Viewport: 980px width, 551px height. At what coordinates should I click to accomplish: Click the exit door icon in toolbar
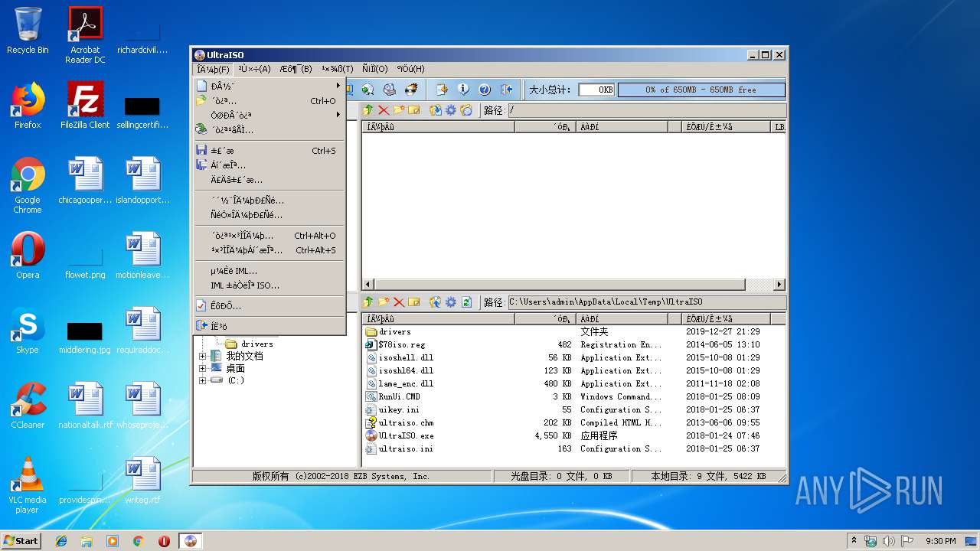(506, 90)
